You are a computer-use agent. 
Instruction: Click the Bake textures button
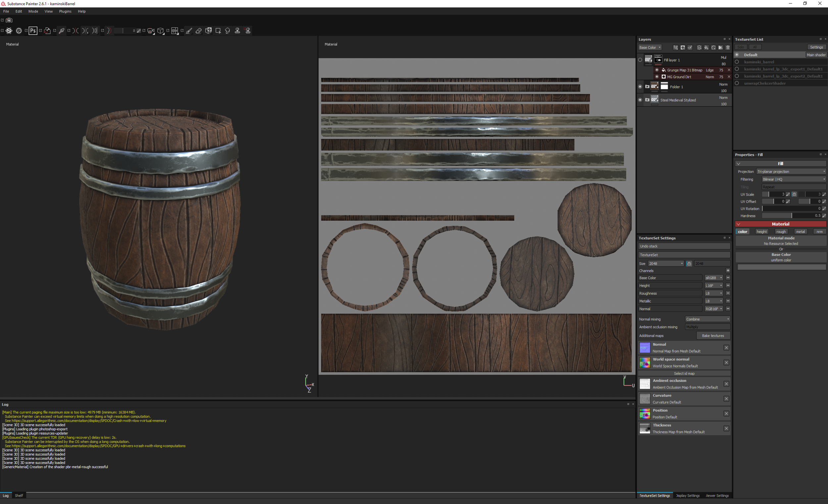(713, 336)
